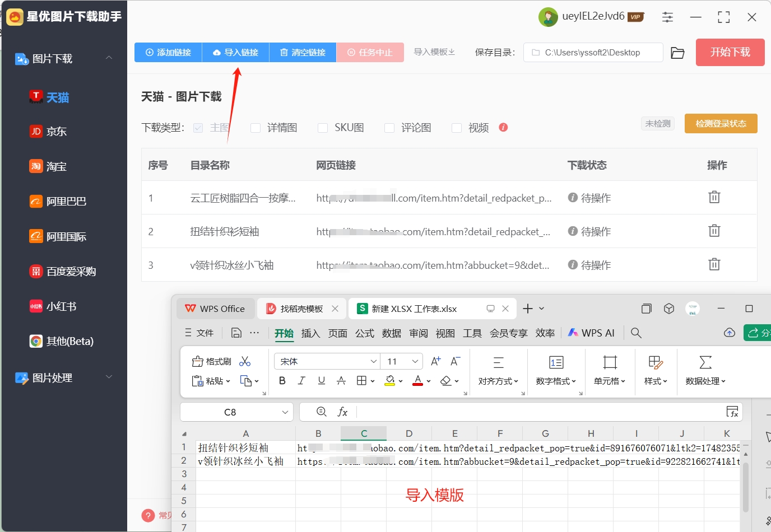Open the 数字格式 dropdown
Screen dimensions: 771x532
[x=556, y=371]
